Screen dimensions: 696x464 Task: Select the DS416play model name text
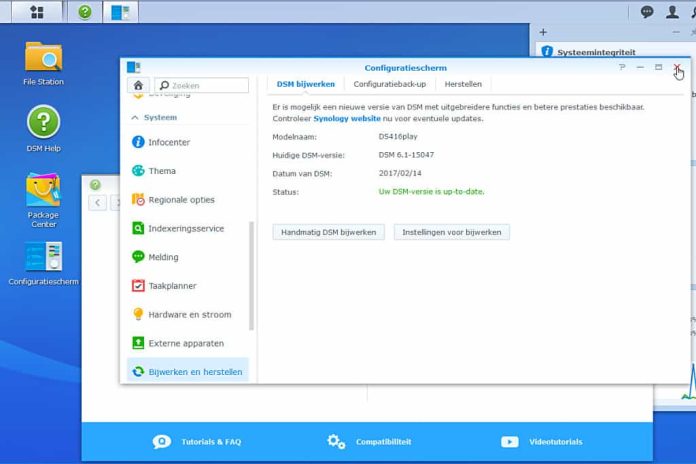[398, 136]
